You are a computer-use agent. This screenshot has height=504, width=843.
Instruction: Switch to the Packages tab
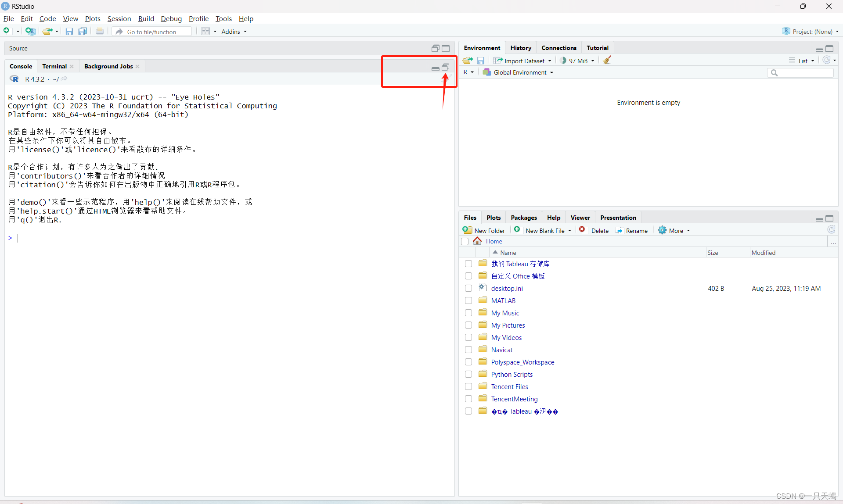(x=524, y=218)
